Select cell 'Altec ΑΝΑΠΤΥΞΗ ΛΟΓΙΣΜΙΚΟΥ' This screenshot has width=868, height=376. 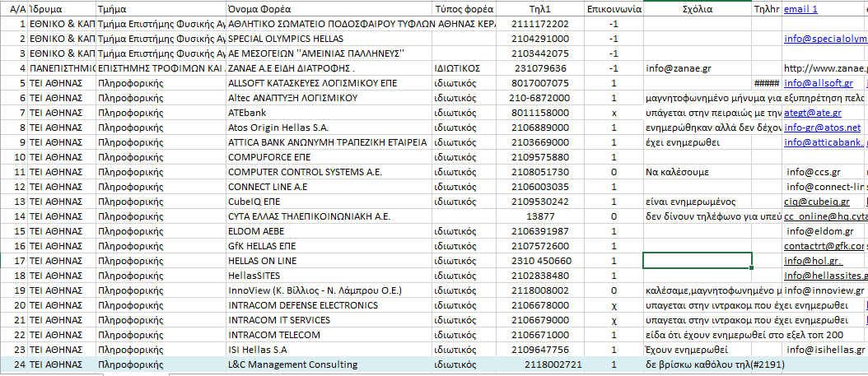(x=329, y=98)
